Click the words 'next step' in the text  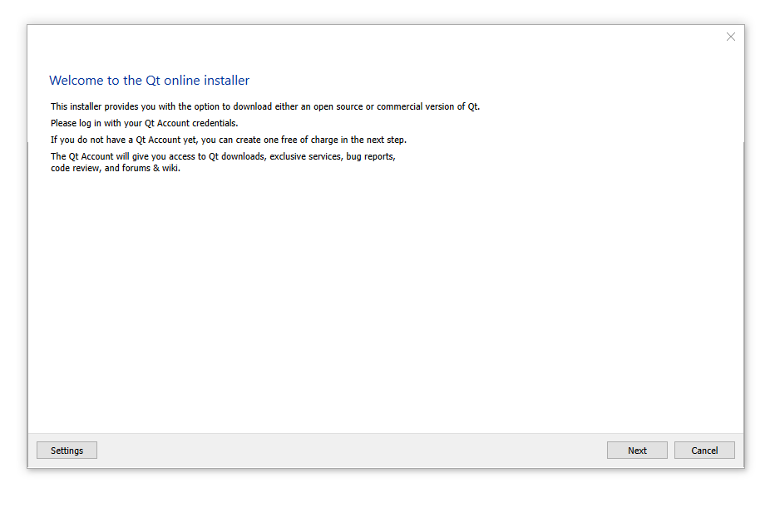point(384,140)
